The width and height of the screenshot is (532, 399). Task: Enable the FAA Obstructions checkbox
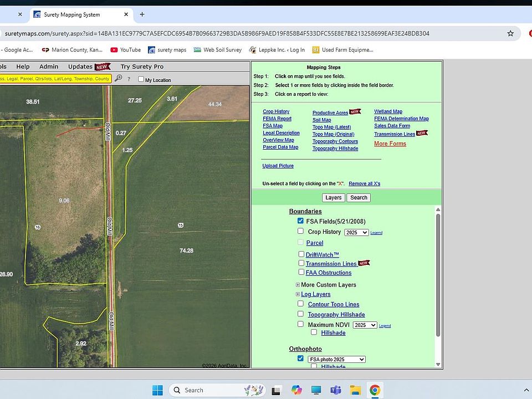point(301,272)
